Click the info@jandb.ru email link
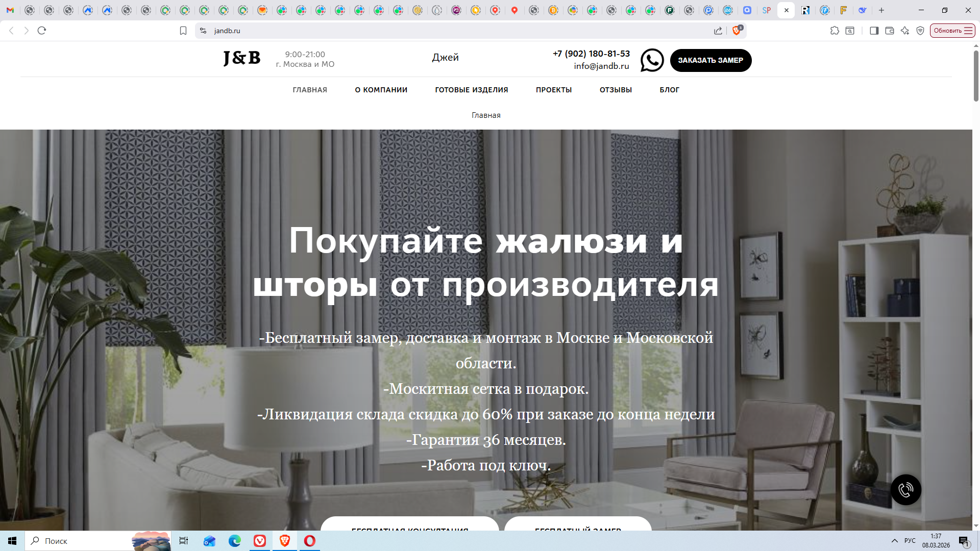 601,66
